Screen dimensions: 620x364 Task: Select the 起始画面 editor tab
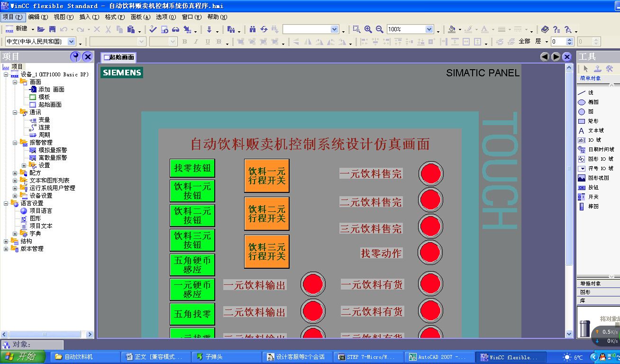point(119,57)
